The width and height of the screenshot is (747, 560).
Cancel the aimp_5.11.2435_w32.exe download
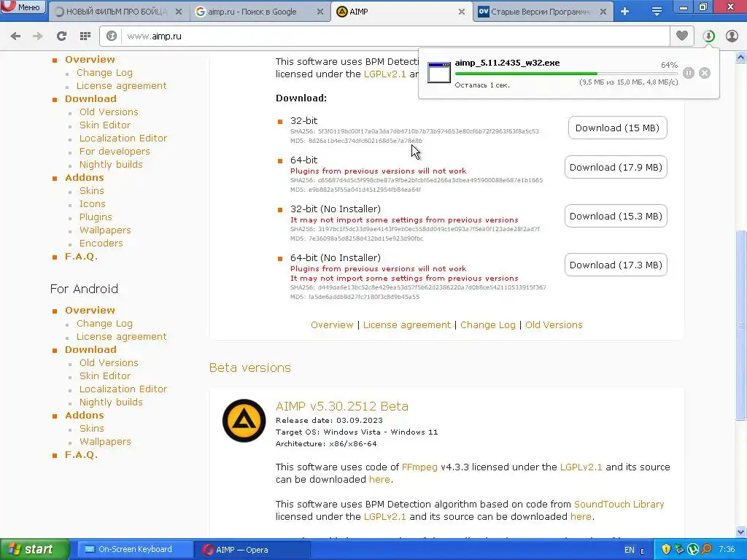pos(705,73)
